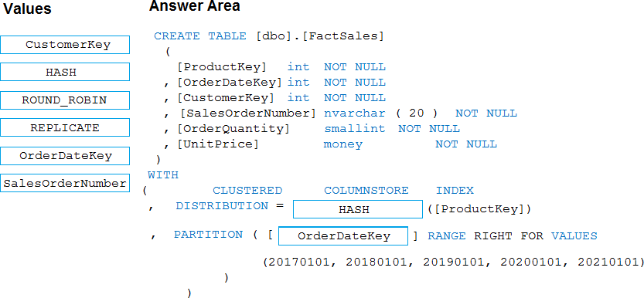This screenshot has height=298, width=644.
Task: Click the [SalesOrderNumber] column name in code
Action: 248,113
